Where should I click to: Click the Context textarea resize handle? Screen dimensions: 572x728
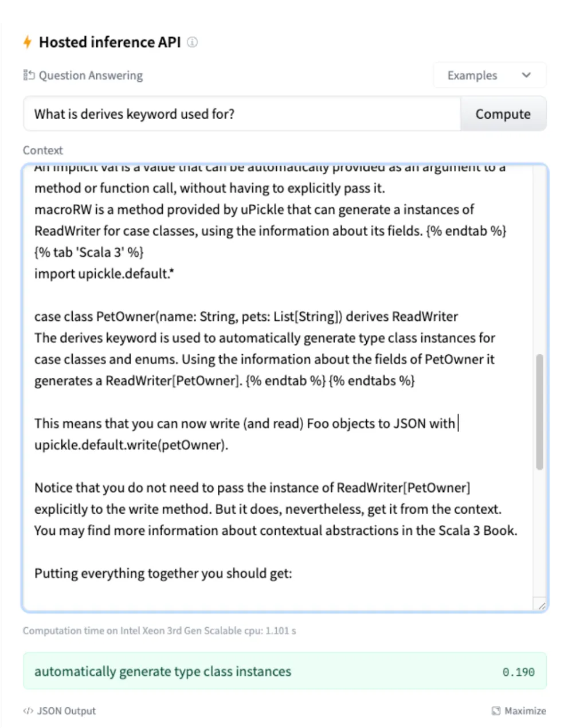pyautogui.click(x=541, y=605)
